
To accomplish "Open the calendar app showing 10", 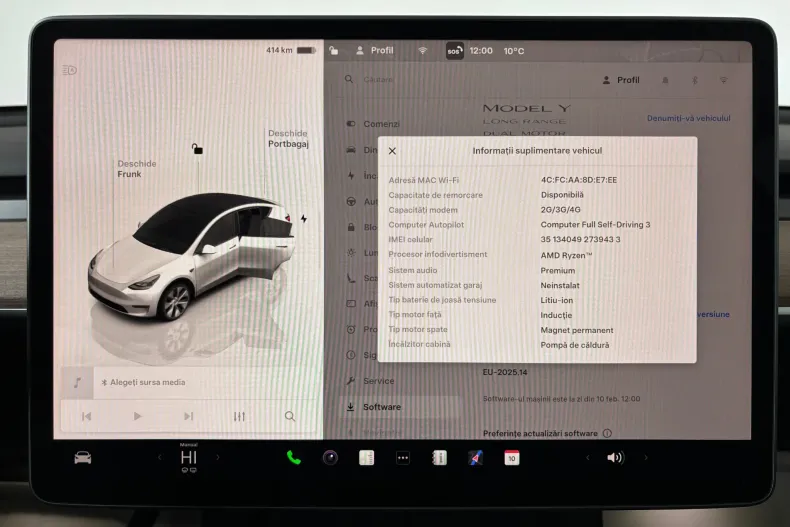I will [x=511, y=457].
